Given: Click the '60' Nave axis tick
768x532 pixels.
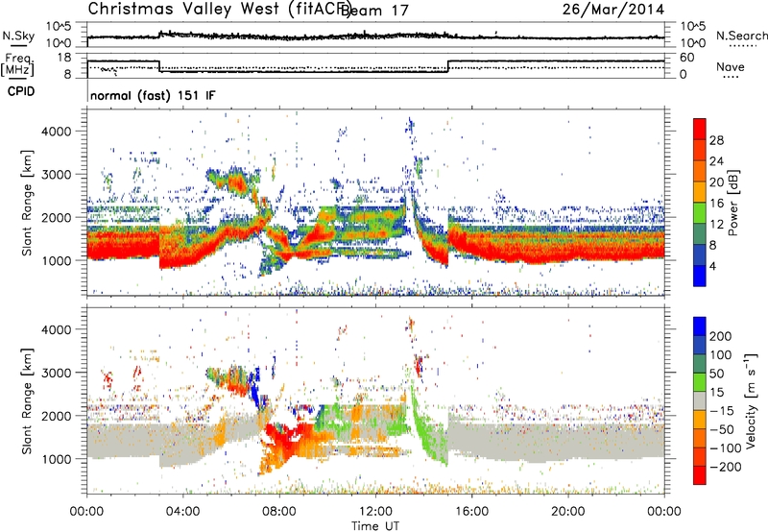Looking at the screenshot, I should coord(687,58).
